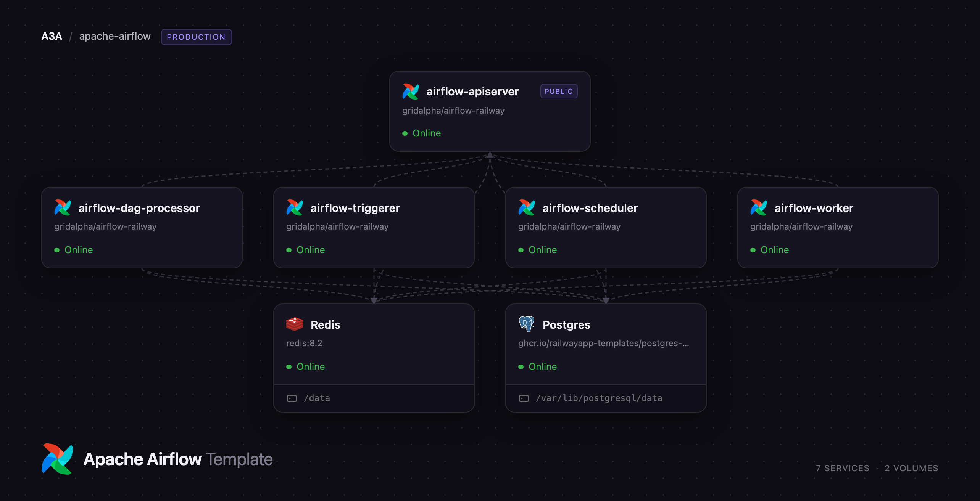
Task: Open the A3A workspace breadcrumb
Action: 52,36
